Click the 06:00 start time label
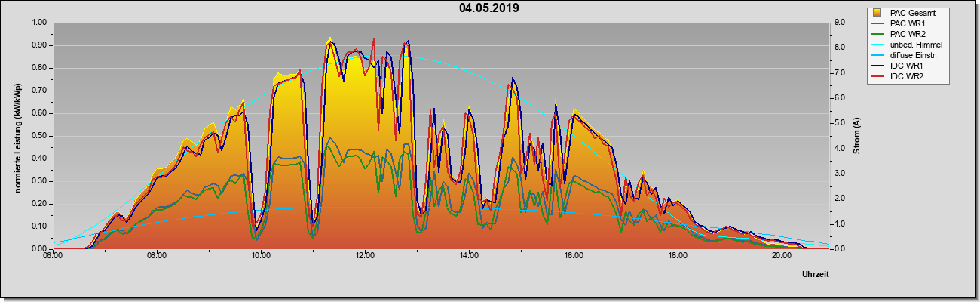Screen dimensions: 980x302 coord(53,255)
